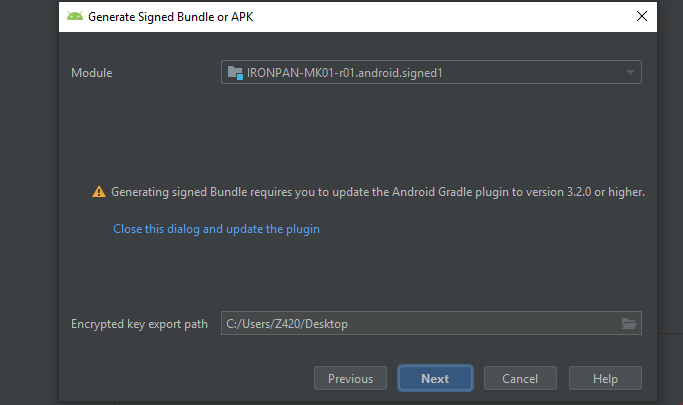Click the Encrypted key export path field
The width and height of the screenshot is (683, 405).
pyautogui.click(x=431, y=323)
